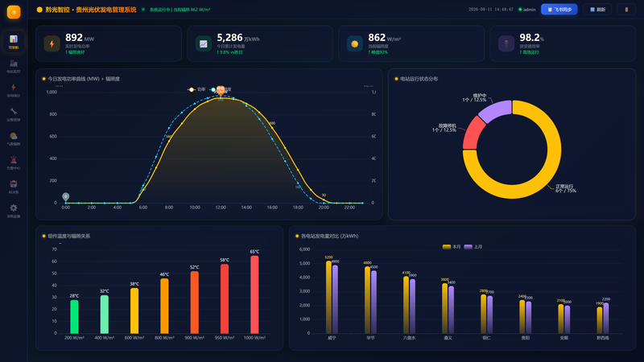Click the 刷新 refresh button
Image resolution: width=644 pixels, height=362 pixels.
point(597,10)
